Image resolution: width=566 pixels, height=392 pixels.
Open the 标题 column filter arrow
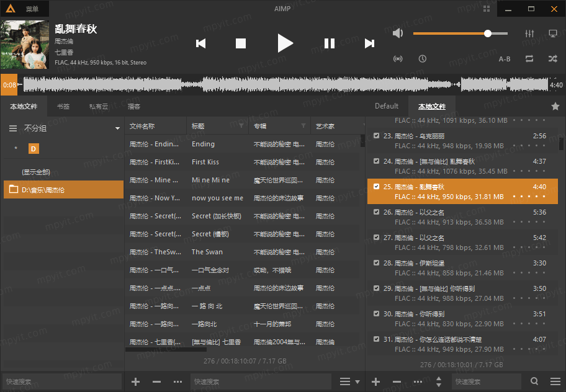241,126
